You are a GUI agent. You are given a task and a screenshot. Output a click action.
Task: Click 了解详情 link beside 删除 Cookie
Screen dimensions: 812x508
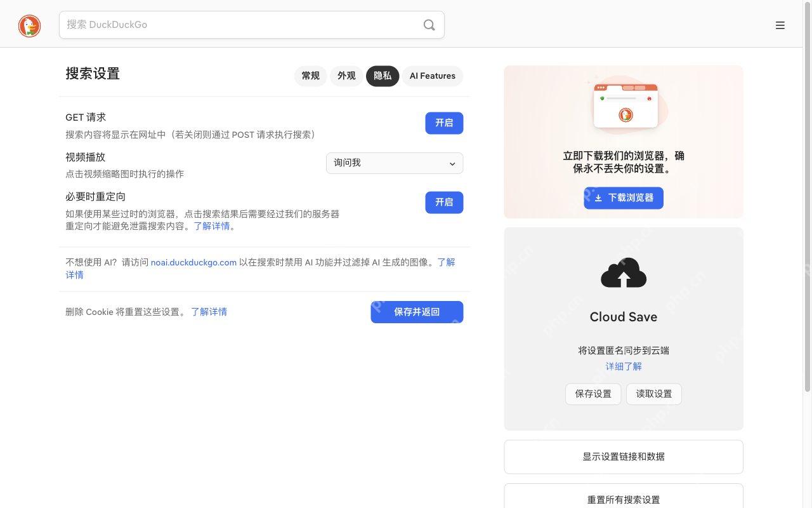[x=209, y=312]
